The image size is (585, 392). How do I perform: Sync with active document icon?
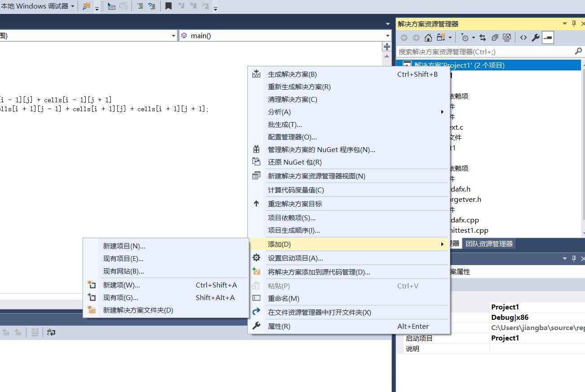[483, 38]
